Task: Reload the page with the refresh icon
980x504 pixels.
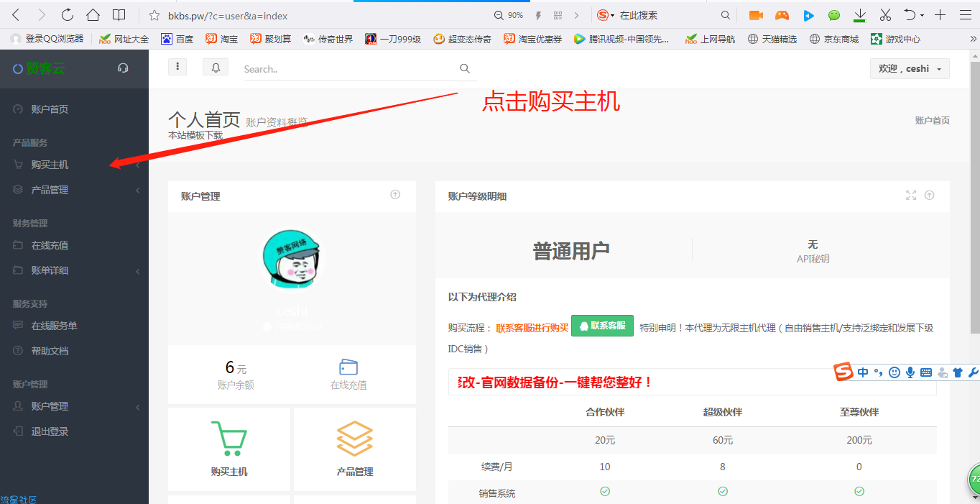Action: tap(68, 15)
